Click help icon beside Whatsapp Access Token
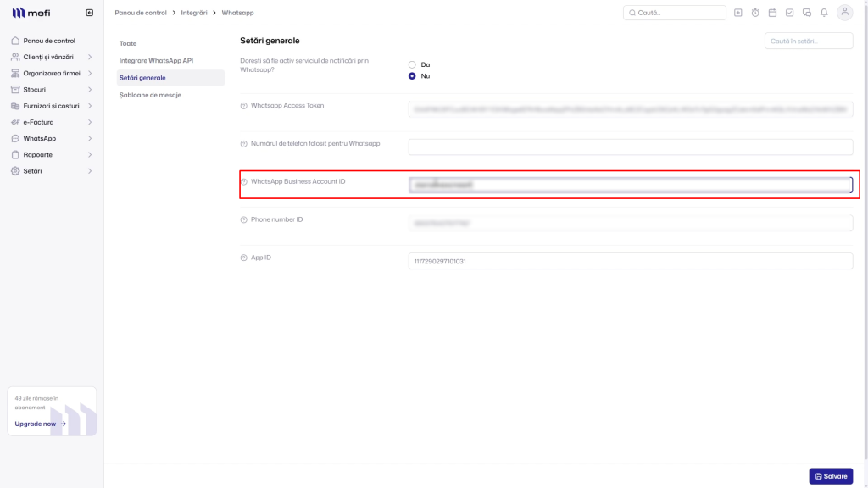Image resolution: width=868 pixels, height=488 pixels. click(243, 106)
